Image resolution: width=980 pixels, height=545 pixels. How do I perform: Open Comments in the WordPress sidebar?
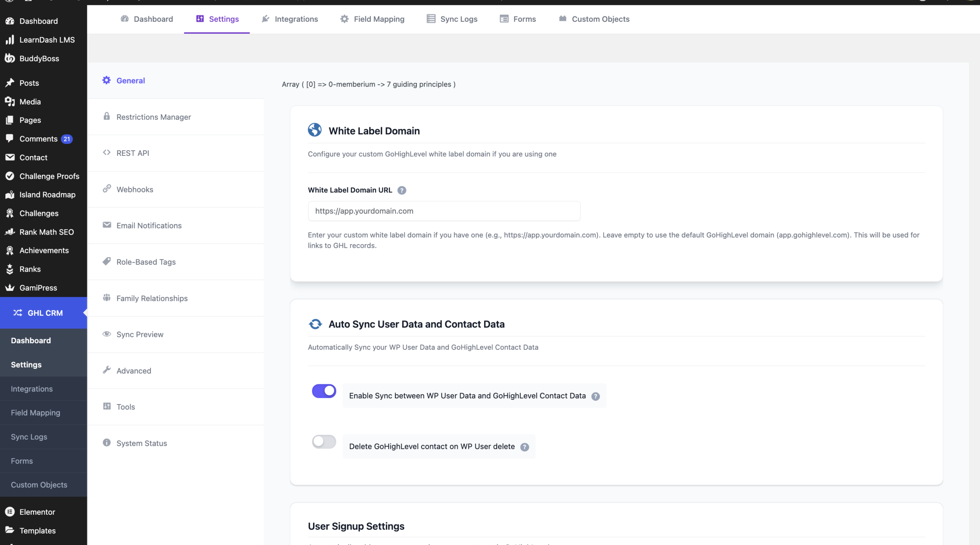click(38, 139)
